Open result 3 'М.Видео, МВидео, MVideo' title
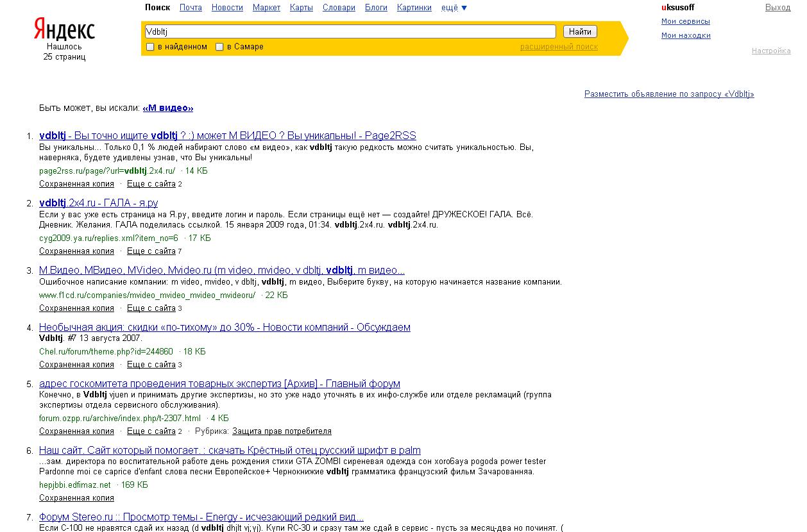Viewport: 807px width, 532px height. pos(222,270)
